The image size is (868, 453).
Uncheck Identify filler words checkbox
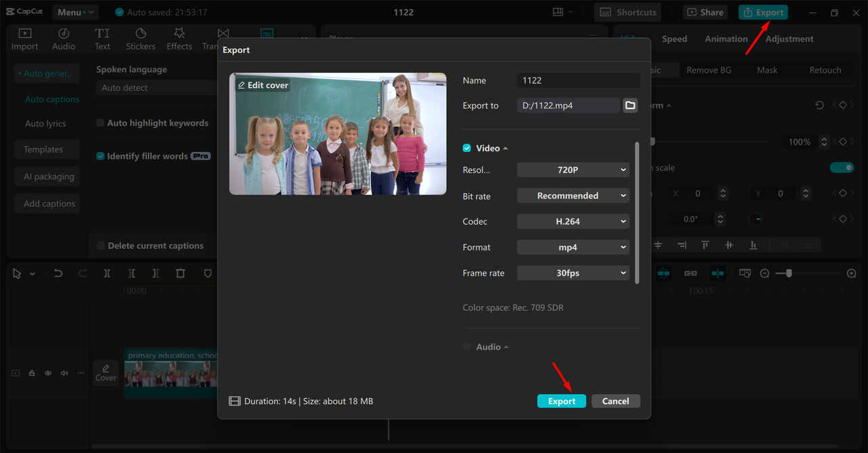[100, 156]
